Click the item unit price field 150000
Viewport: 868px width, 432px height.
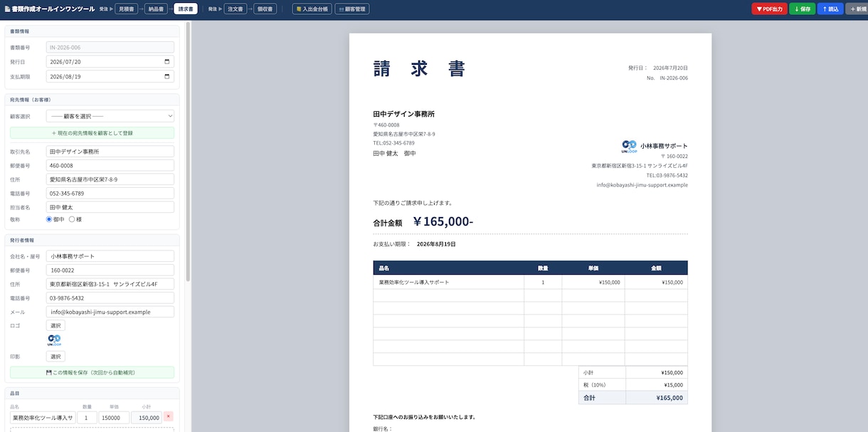tap(115, 418)
